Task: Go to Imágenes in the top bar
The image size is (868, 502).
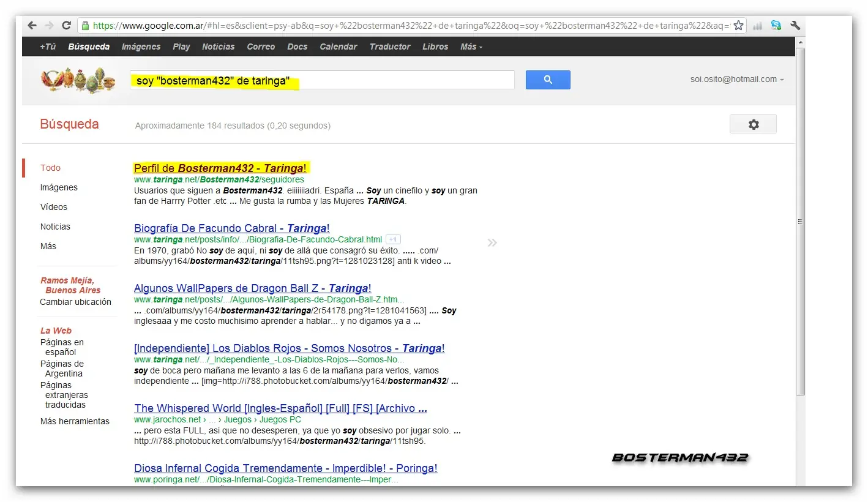Action: [x=141, y=47]
